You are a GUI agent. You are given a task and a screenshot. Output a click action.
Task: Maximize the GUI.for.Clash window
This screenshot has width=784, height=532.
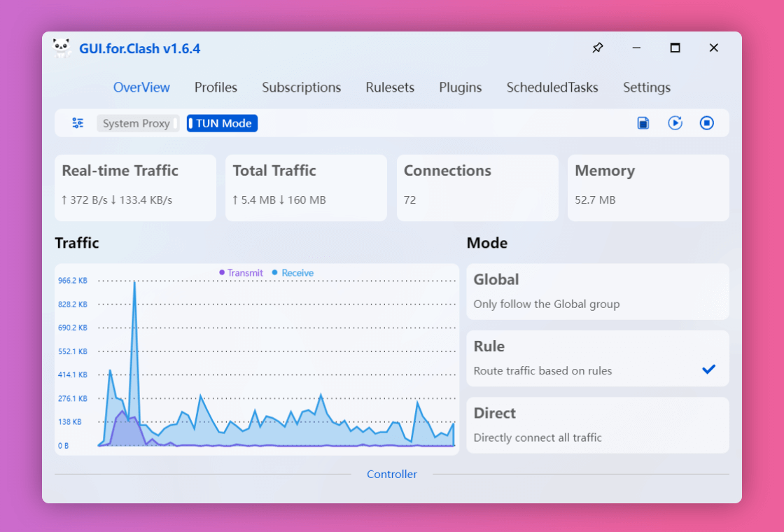tap(675, 48)
